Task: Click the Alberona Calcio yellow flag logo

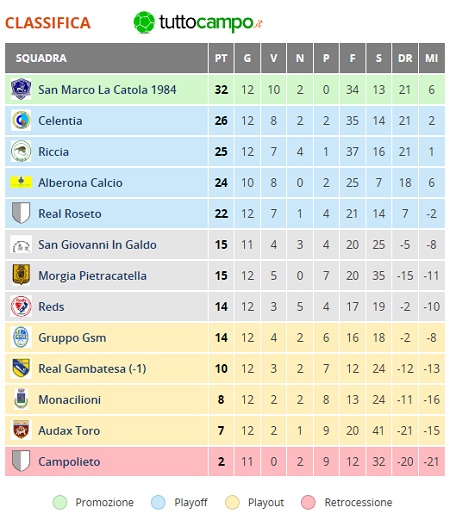Action: pos(21,182)
